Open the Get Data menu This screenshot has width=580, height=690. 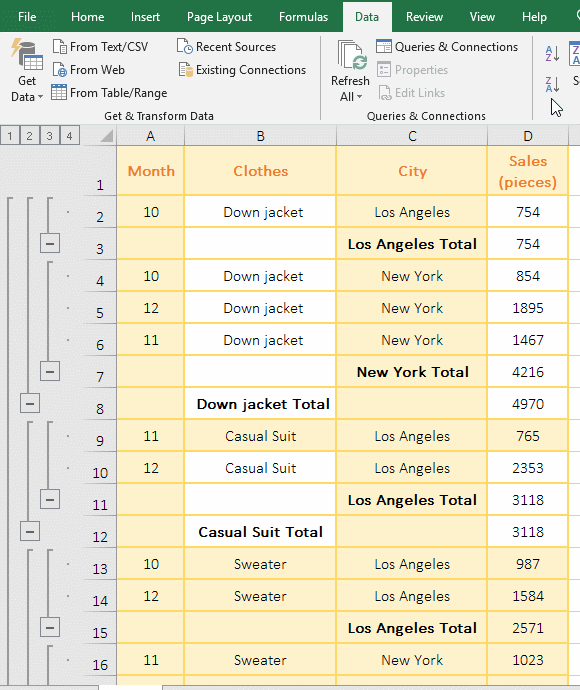26,70
